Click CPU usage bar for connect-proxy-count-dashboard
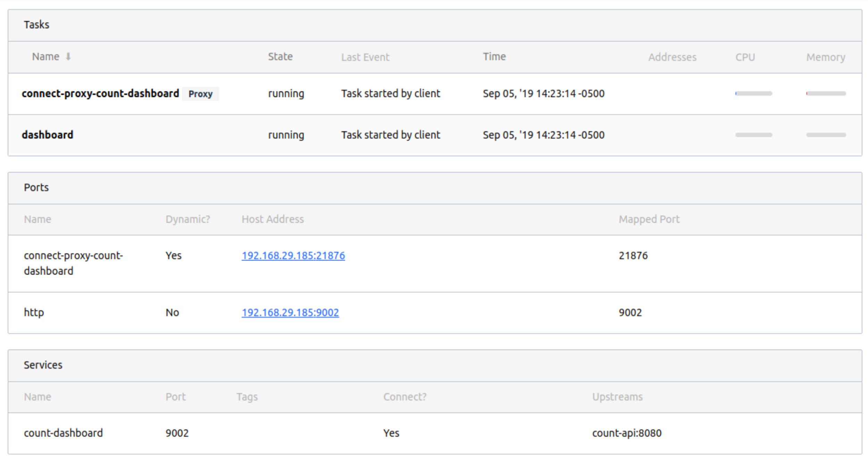 [x=753, y=93]
